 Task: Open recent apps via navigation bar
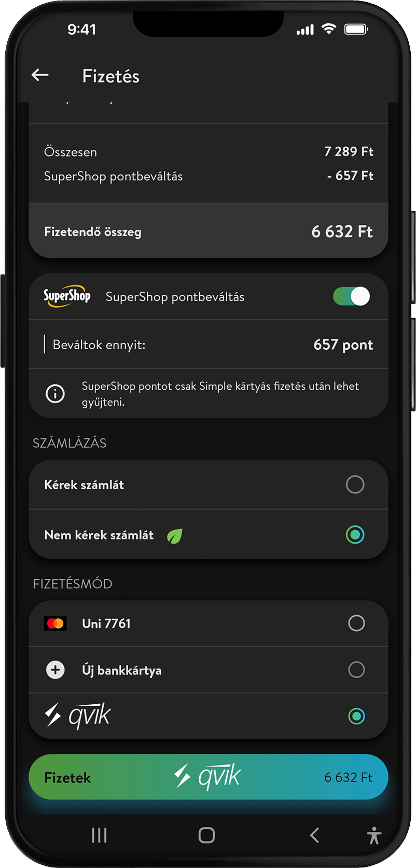[99, 835]
